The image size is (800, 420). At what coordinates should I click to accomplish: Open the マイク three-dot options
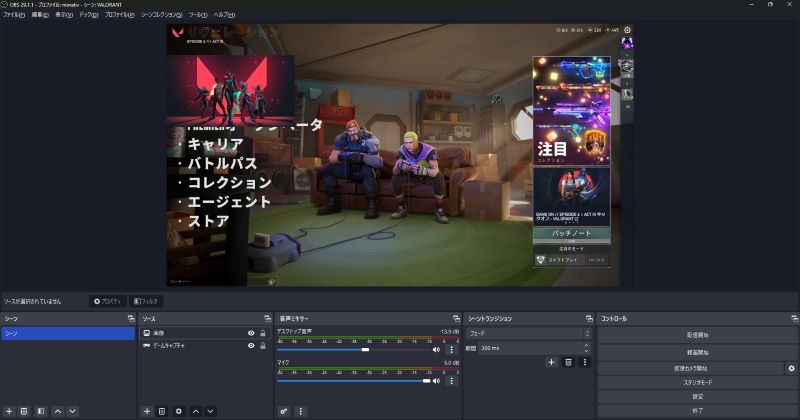coord(451,381)
